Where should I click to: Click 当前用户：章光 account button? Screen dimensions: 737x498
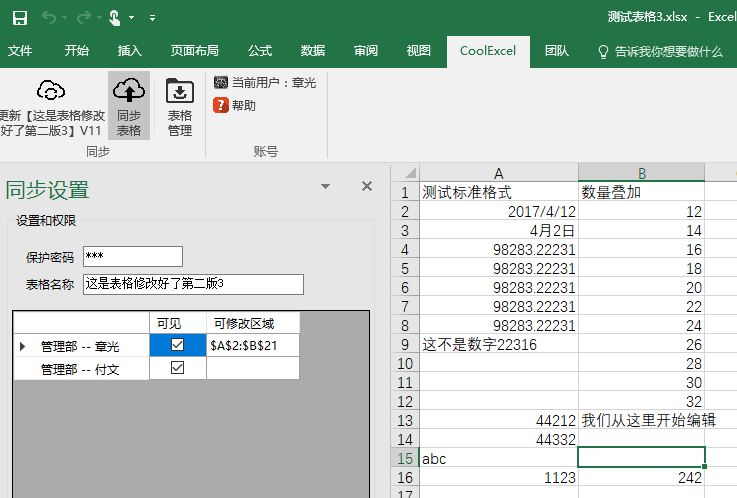(x=264, y=83)
